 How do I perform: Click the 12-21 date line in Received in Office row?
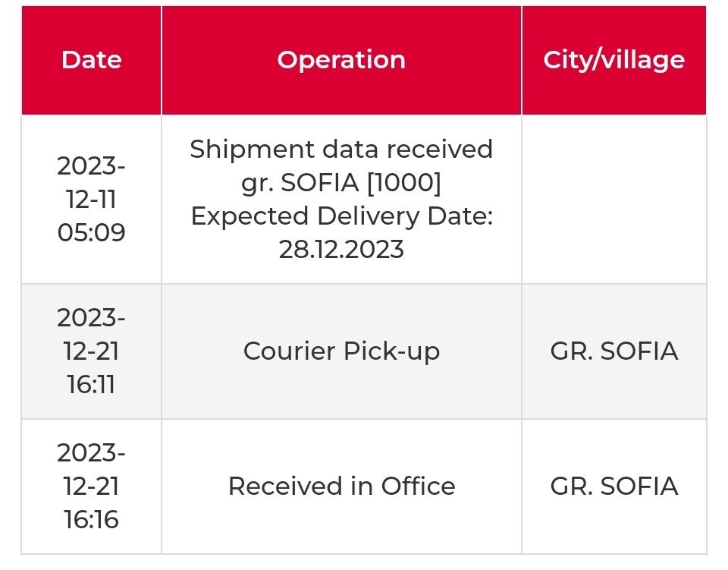coord(91,486)
